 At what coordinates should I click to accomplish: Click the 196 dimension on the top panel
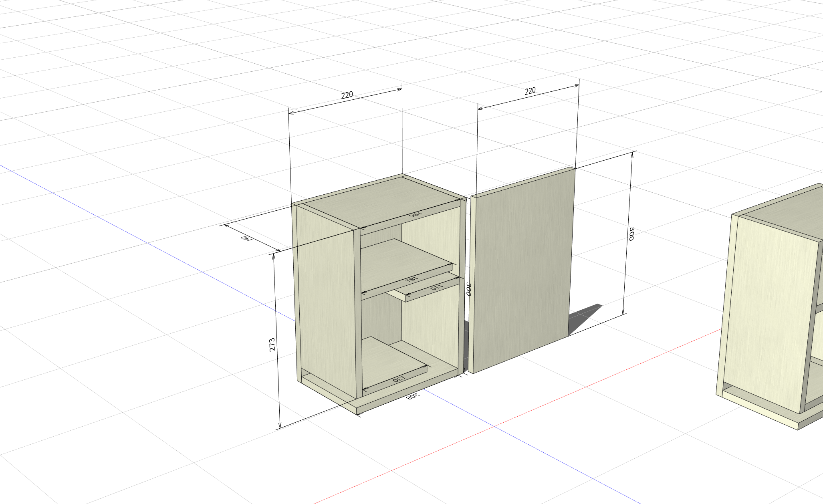[x=416, y=214]
